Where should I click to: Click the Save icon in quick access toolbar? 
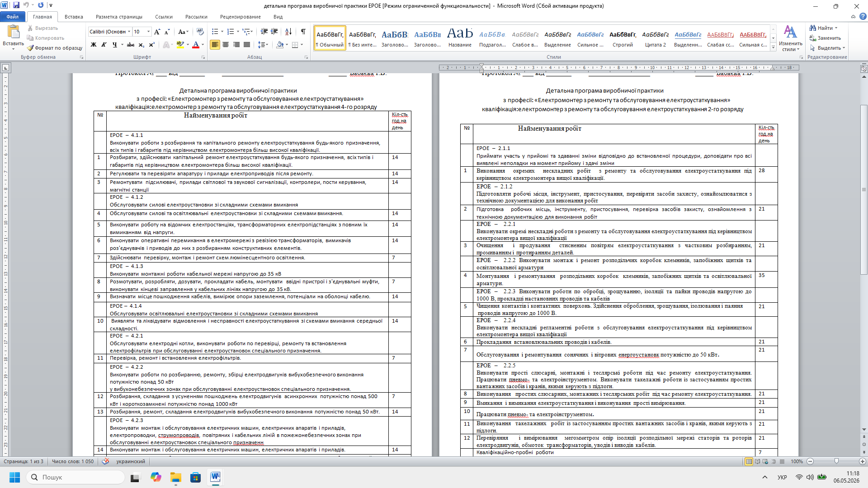(x=16, y=5)
